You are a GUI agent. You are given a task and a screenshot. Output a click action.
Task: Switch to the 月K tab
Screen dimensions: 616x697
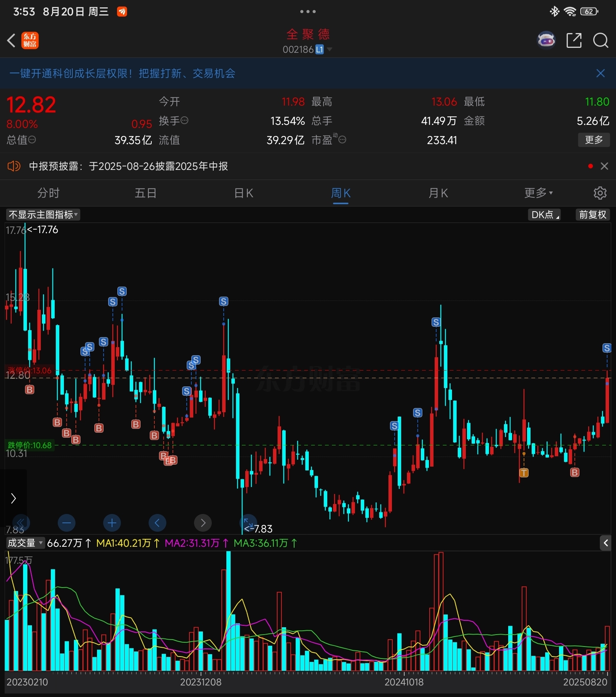tap(439, 193)
